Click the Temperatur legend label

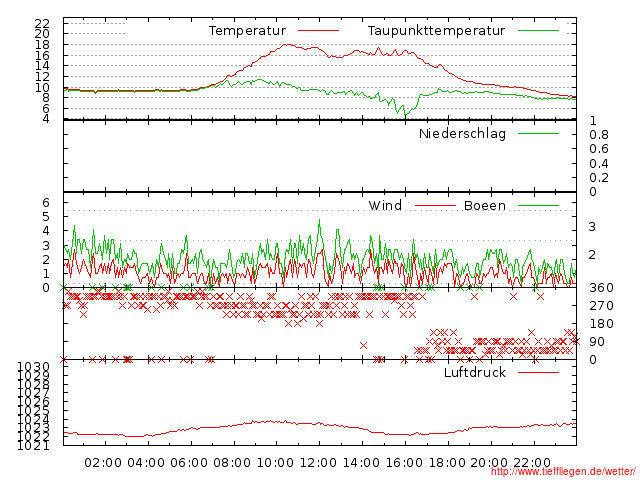pyautogui.click(x=247, y=31)
